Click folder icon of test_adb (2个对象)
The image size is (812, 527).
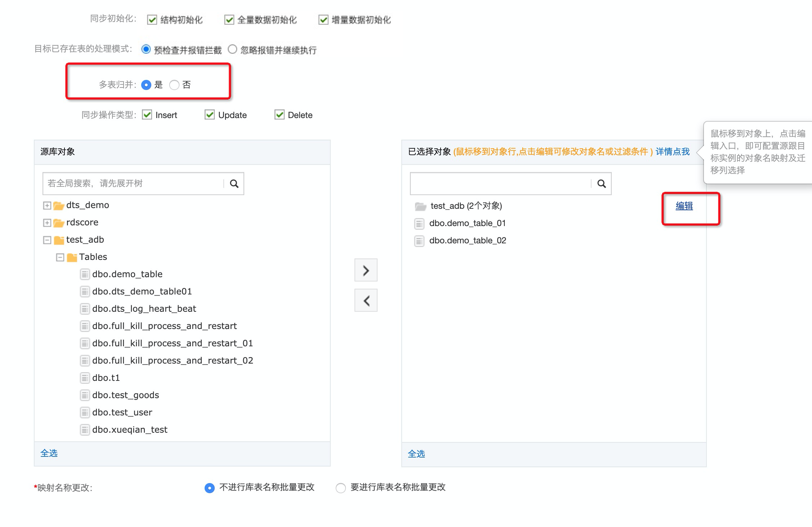420,206
